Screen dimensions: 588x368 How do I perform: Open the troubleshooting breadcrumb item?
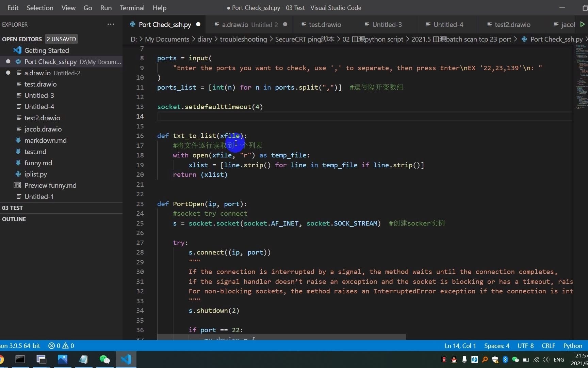pyautogui.click(x=243, y=39)
